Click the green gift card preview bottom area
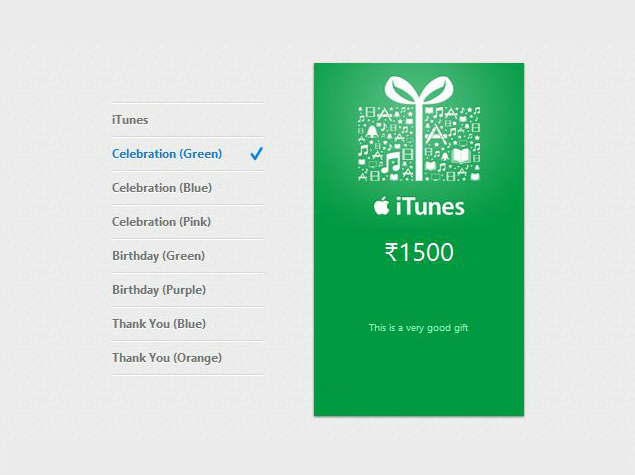Viewport: 635px width, 475px height. 419,381
